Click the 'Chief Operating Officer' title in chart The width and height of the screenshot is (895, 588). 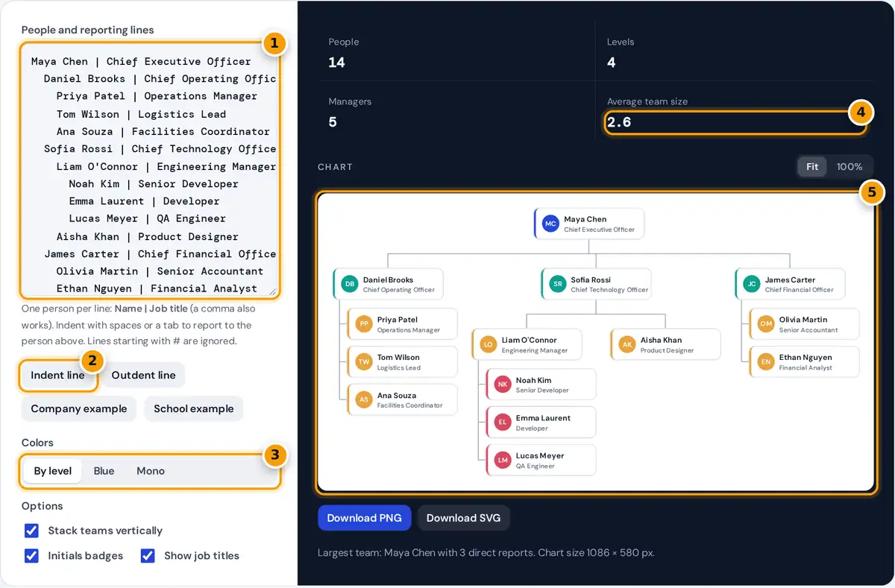399,290
